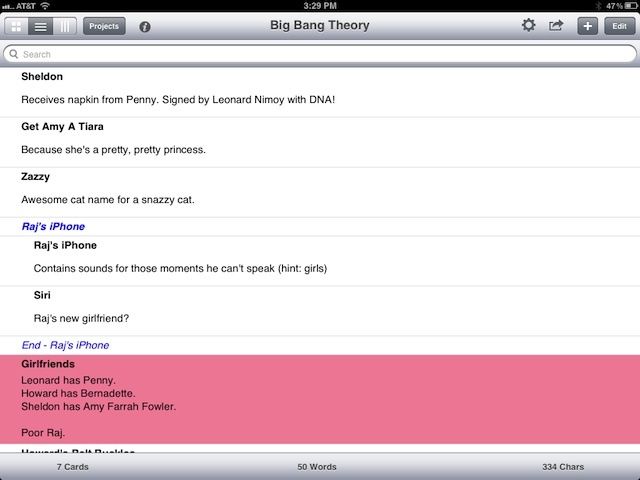
Task: Tap the 334 Chars count
Action: (x=563, y=467)
